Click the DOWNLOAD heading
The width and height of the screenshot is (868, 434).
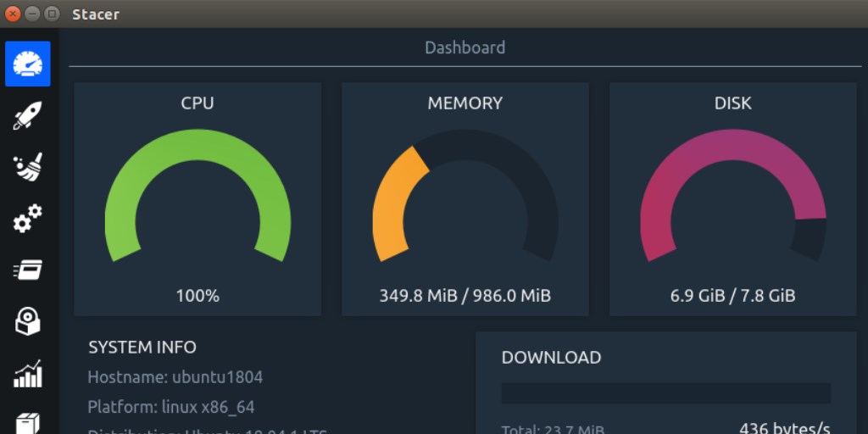(551, 357)
